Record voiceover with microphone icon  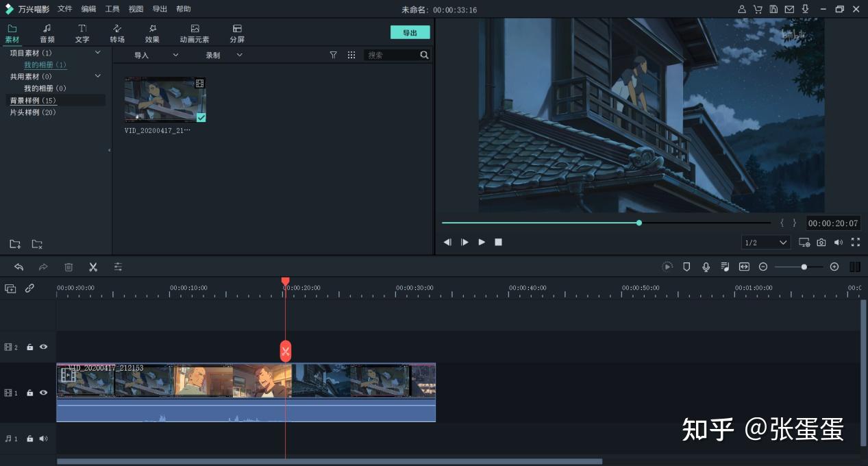point(706,267)
